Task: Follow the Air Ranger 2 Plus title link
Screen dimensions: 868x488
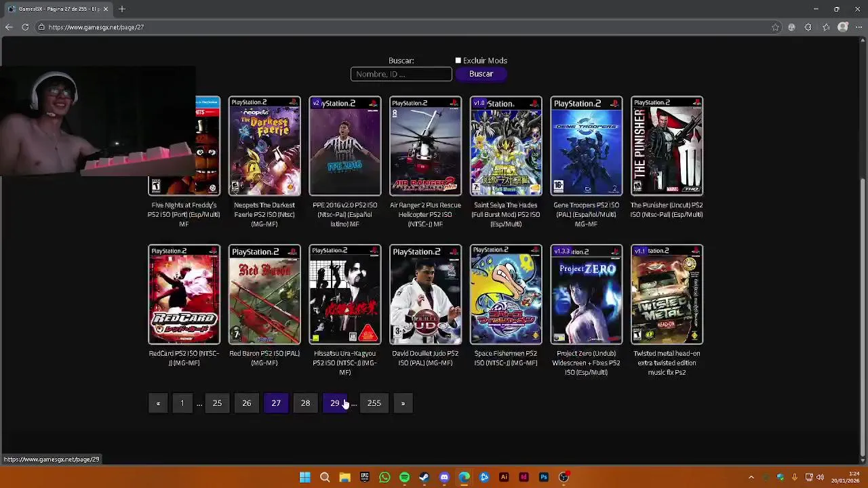Action: (x=425, y=214)
